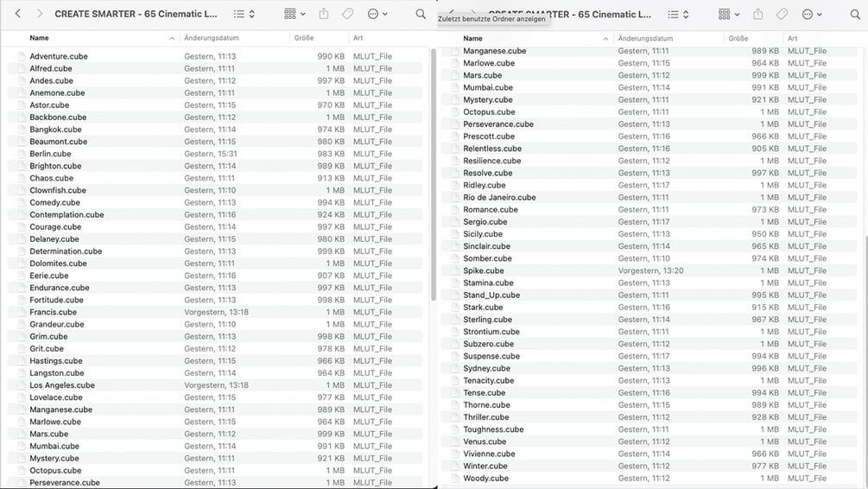Screen dimensions: 868x489
Task: Sort by Änderungsdatum in the left window
Action: click(x=212, y=38)
